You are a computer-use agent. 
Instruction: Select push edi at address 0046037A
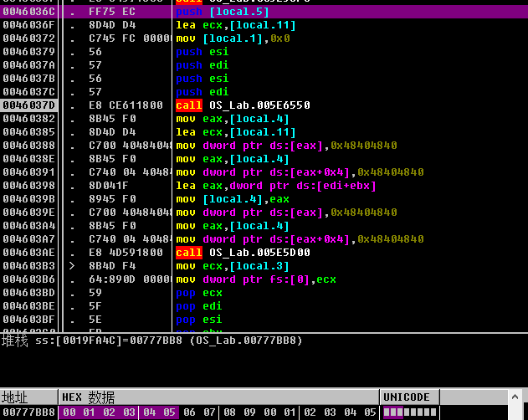point(202,65)
